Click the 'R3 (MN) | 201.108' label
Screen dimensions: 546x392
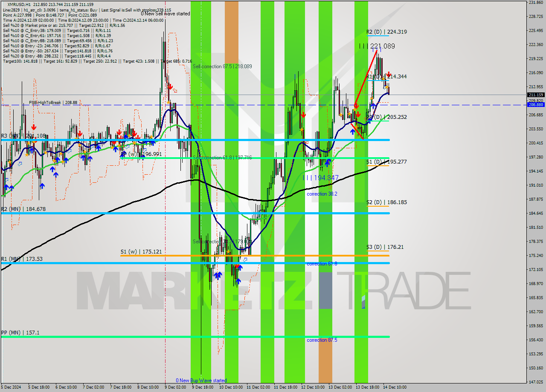23,136
